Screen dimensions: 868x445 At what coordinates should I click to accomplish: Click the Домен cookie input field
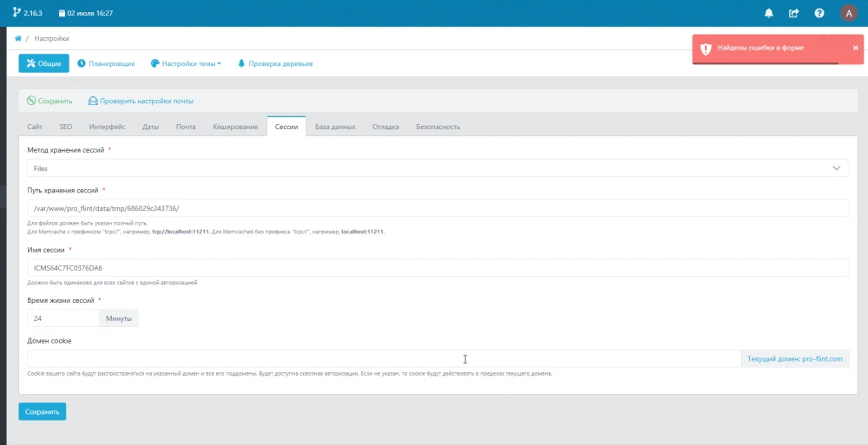point(385,358)
